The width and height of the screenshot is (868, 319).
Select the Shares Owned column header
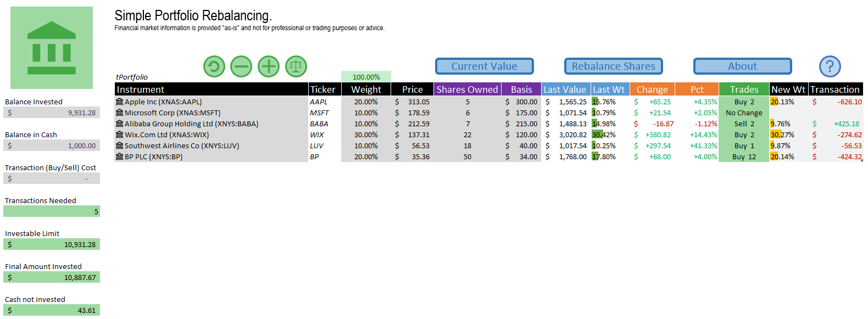468,89
